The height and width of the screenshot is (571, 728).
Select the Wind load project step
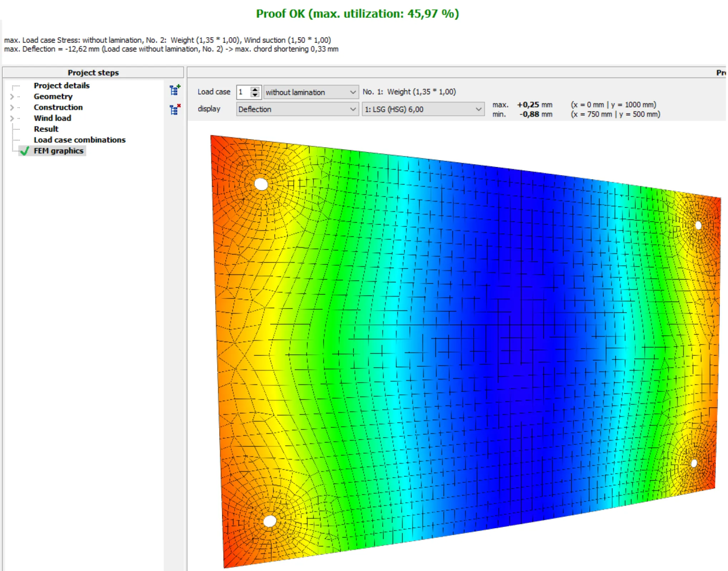[52, 118]
